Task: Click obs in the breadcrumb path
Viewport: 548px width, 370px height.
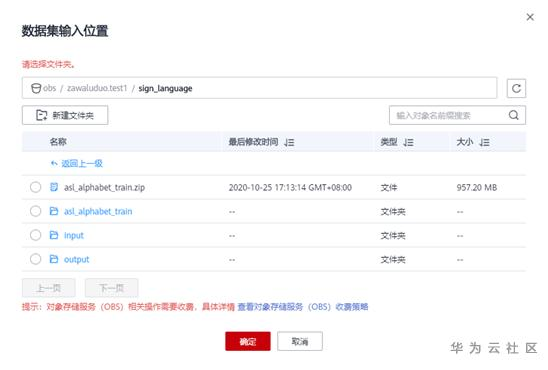Action: (49, 88)
